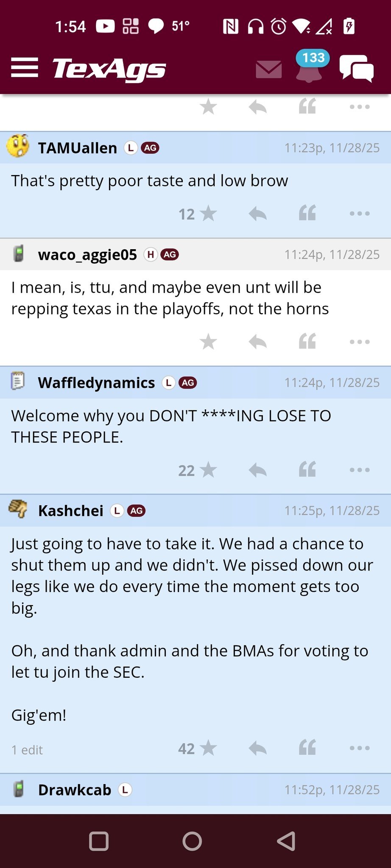The image size is (391, 868).
Task: Reply to TAMUallen's post
Action: pos(257,214)
